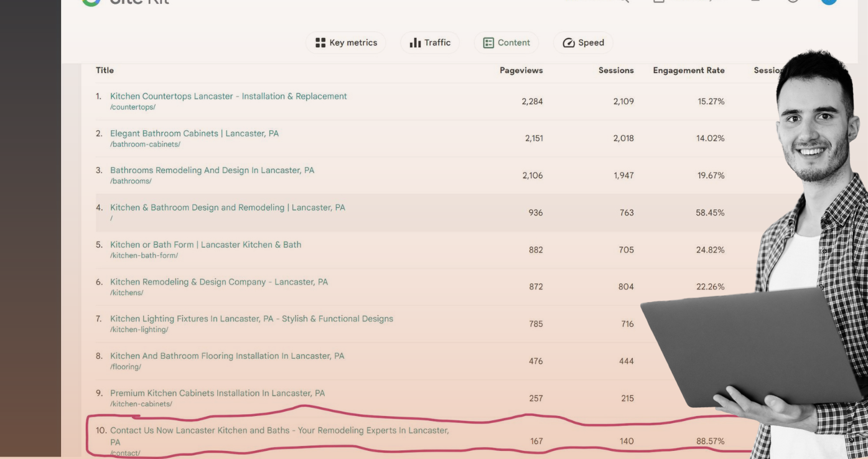Sort by the Pageviews column header
The width and height of the screenshot is (868, 459).
[521, 70]
